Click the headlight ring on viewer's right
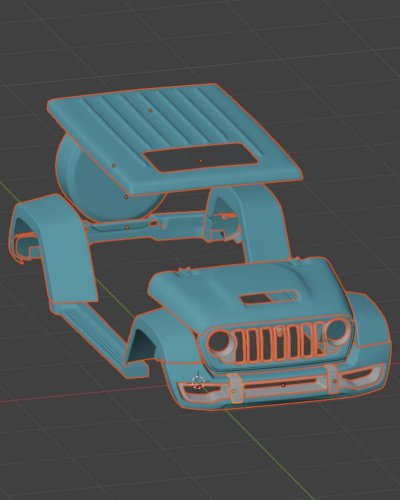The width and height of the screenshot is (400, 500). [x=337, y=331]
